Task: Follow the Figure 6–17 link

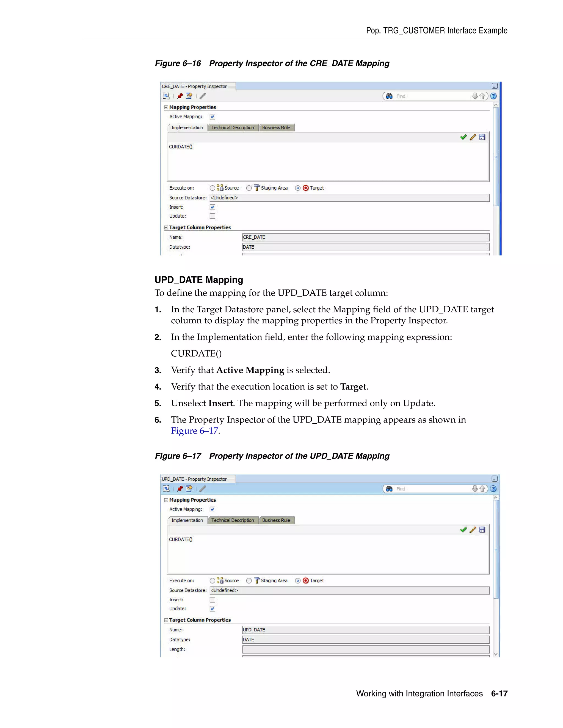Action: (x=194, y=431)
